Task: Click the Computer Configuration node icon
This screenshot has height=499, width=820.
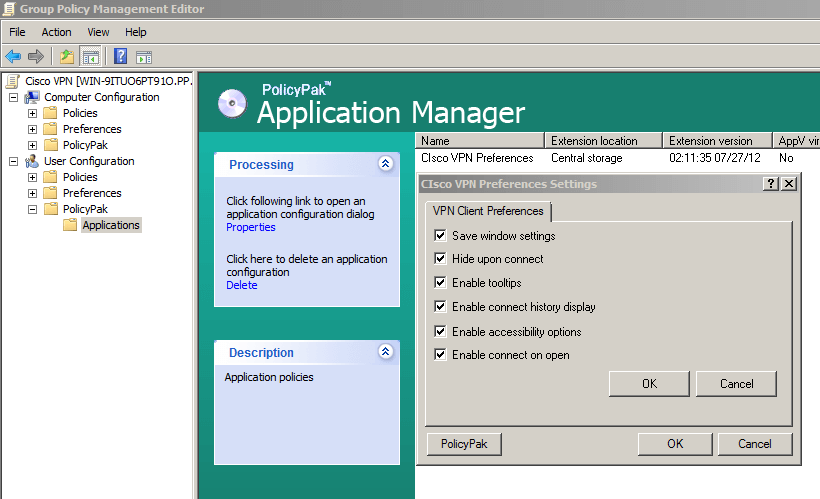Action: 32,97
